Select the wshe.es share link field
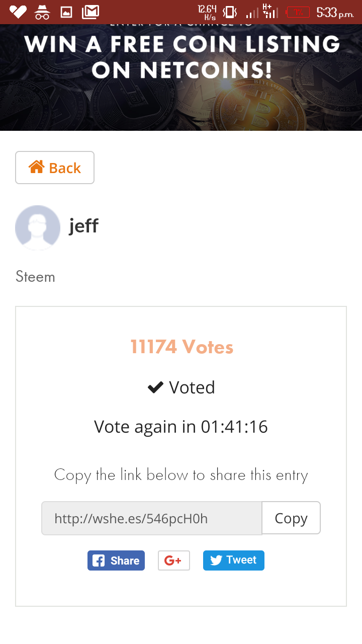362x644 pixels. (x=151, y=518)
